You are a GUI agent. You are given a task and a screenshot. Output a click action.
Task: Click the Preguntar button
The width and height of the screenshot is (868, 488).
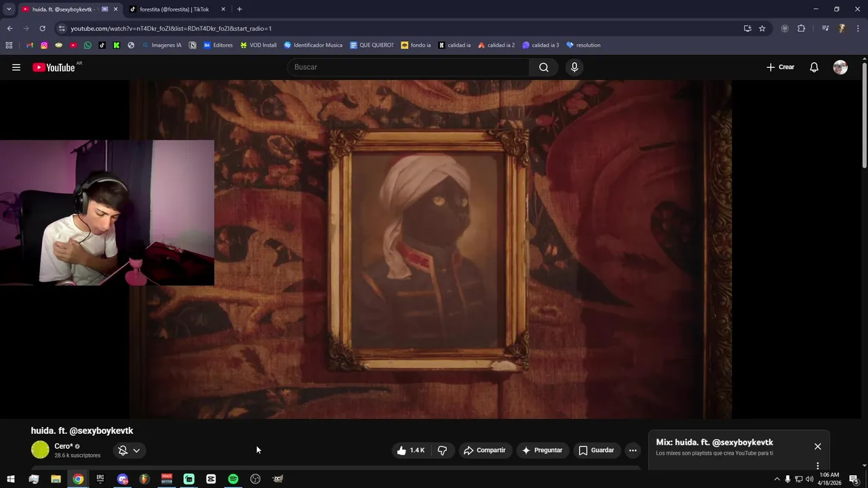click(x=542, y=450)
